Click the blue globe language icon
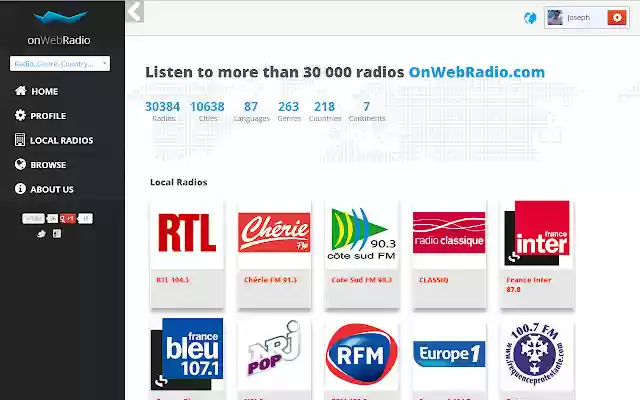This screenshot has width=640, height=400. [530, 18]
